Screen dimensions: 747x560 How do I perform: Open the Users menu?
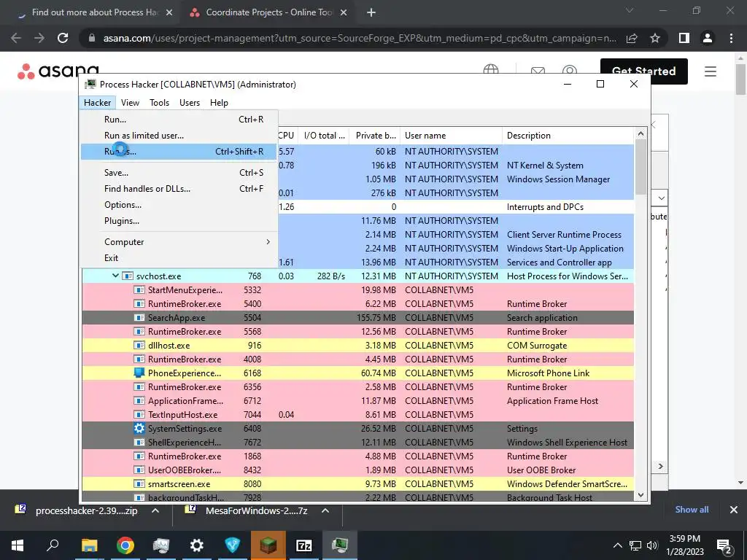[190, 102]
